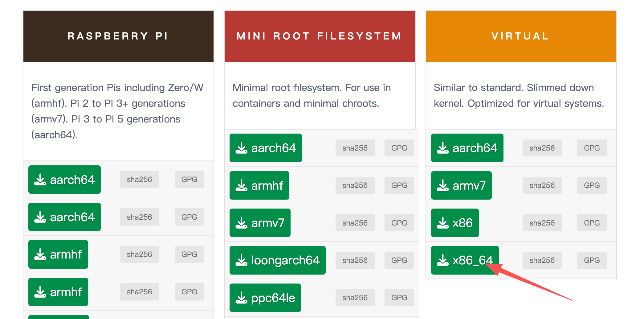The height and width of the screenshot is (319, 644).
Task: Click the download icon on Mini Root armhf
Action: tap(241, 185)
